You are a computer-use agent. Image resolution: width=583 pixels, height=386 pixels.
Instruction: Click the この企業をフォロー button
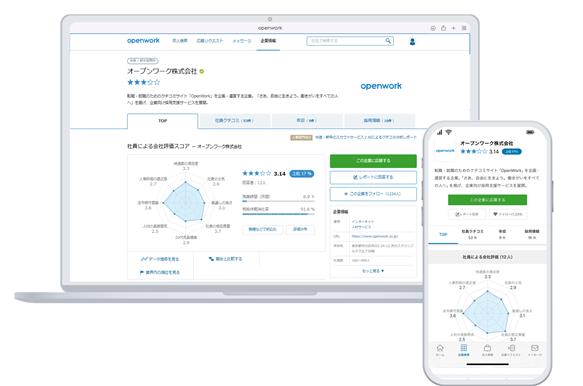click(373, 194)
